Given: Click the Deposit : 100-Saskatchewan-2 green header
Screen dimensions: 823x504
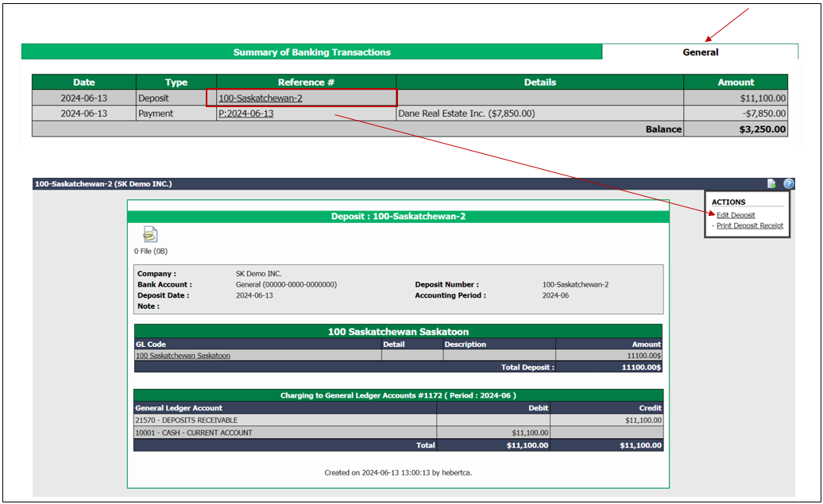Looking at the screenshot, I should (x=398, y=216).
